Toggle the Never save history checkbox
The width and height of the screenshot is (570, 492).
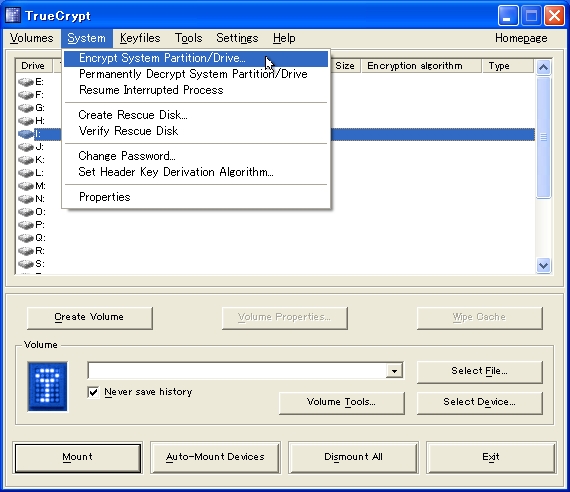[93, 392]
